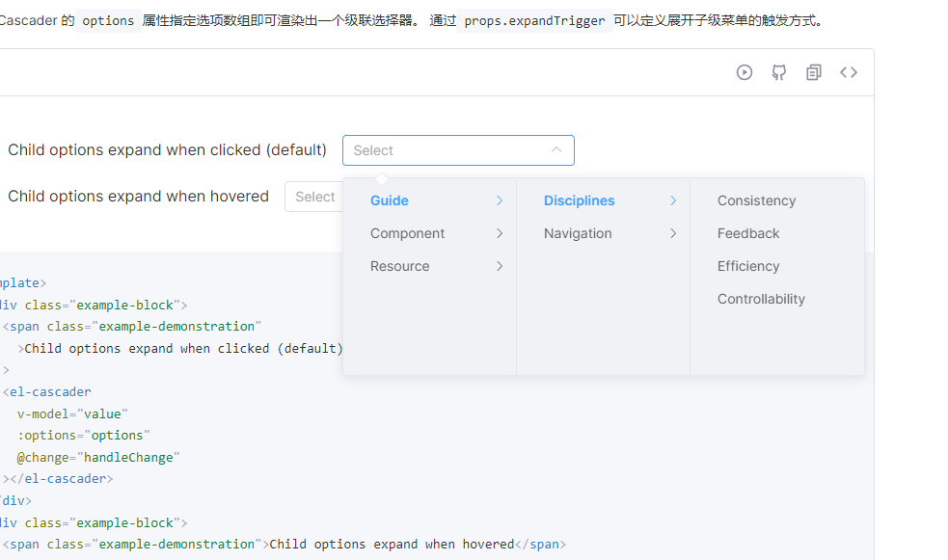948x560 pixels.
Task: Click the run online play icon
Action: 744,71
